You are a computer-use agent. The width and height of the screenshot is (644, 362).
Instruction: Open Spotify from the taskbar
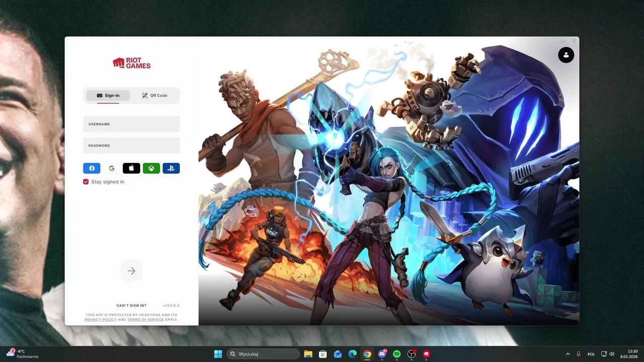click(x=396, y=354)
